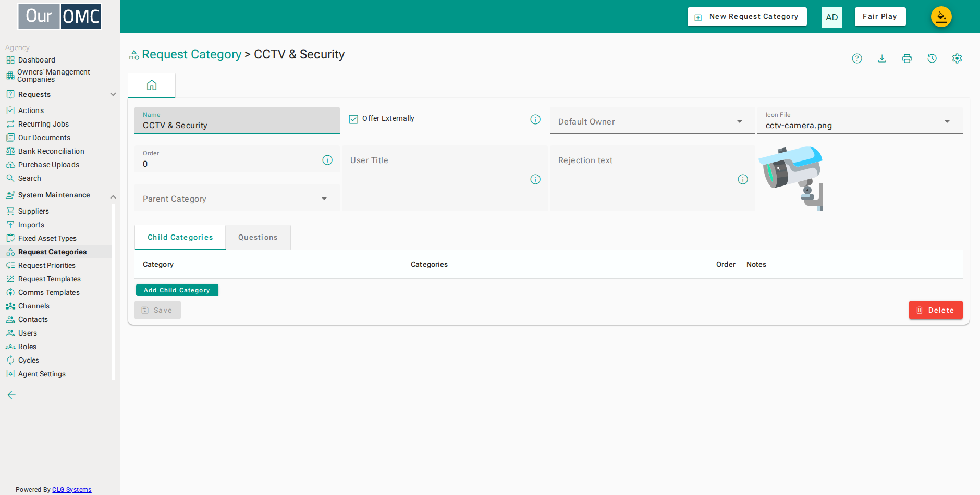The height and width of the screenshot is (495, 980).
Task: Click the CCTV camera icon preview
Action: point(791,178)
